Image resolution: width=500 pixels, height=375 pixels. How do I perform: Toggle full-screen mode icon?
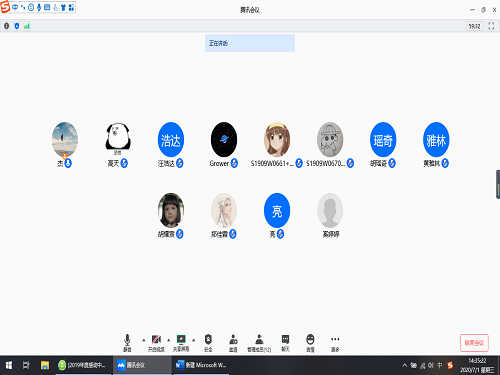point(491,26)
